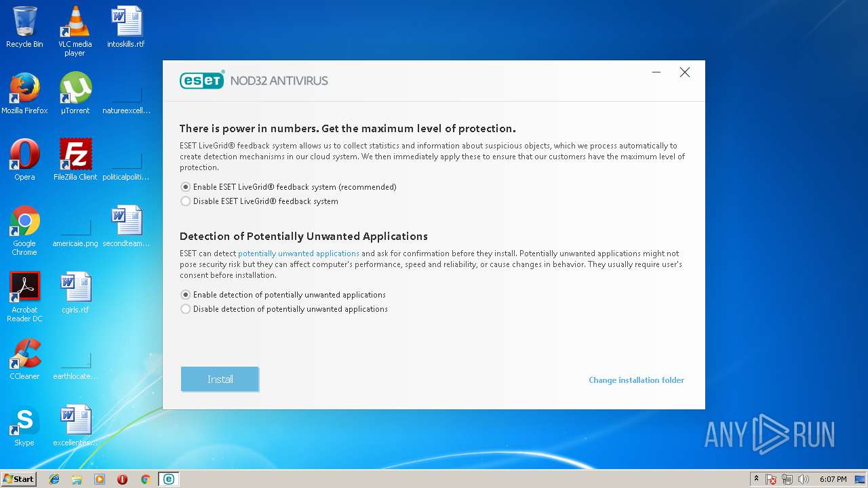Screen dimensions: 868x488
Task: Click Show desktop button
Action: coord(861,479)
